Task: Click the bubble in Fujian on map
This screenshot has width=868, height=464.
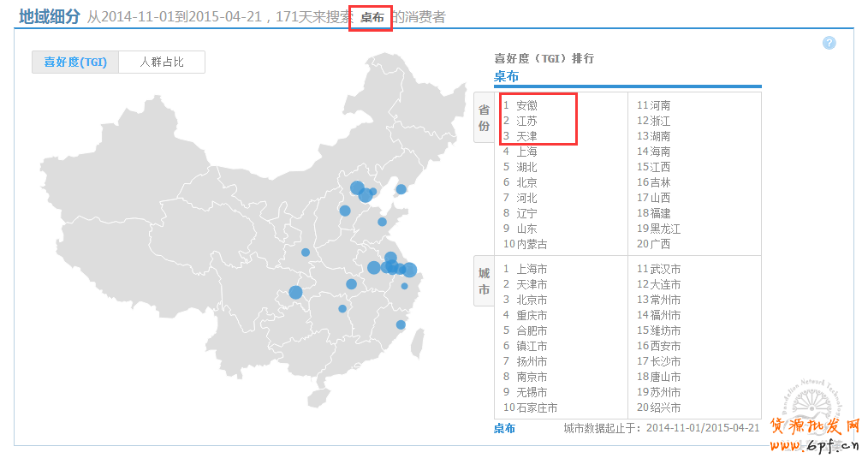Action: [x=401, y=324]
